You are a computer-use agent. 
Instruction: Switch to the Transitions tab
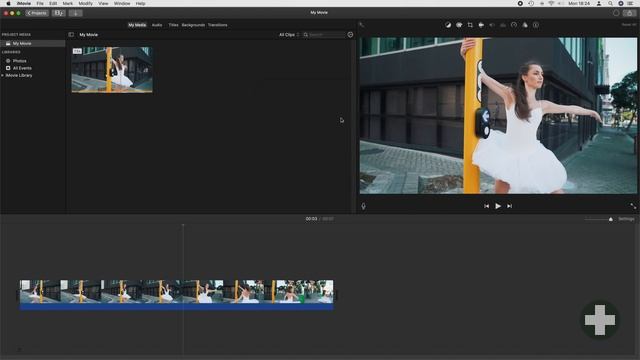click(218, 25)
